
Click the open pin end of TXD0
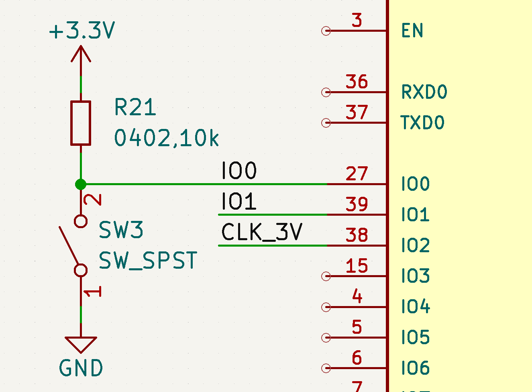click(x=326, y=123)
